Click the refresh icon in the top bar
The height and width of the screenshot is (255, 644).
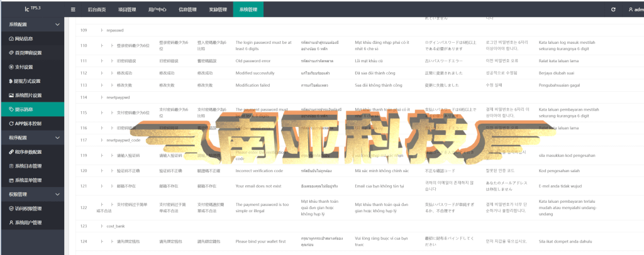point(613,9)
